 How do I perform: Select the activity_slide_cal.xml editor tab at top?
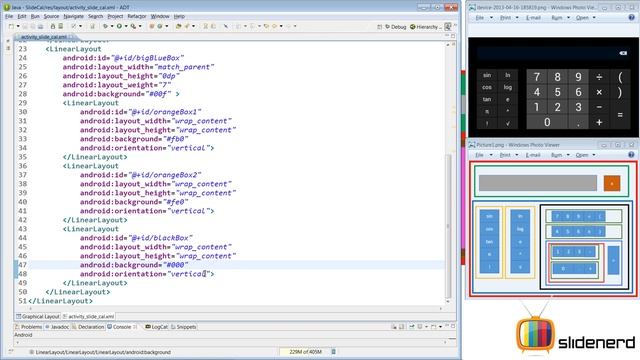pos(44,37)
